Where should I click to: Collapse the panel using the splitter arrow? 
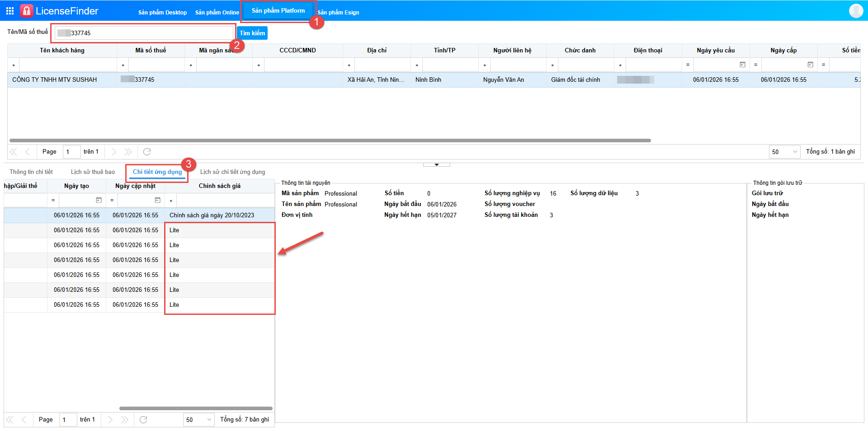click(x=436, y=165)
